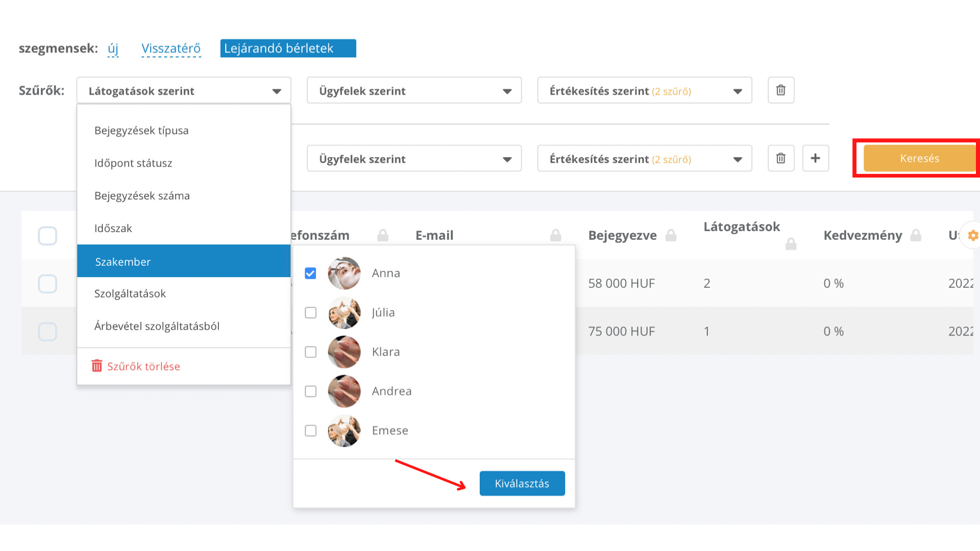Image resolution: width=980 pixels, height=551 pixels.
Task: Delete the first filter row with trash icon
Action: click(x=781, y=90)
